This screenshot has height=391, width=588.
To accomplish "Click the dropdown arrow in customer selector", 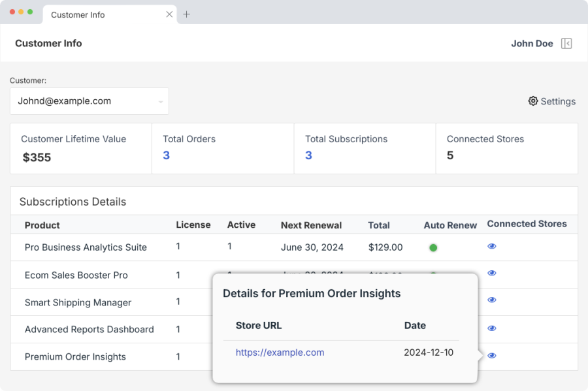I will [x=160, y=102].
